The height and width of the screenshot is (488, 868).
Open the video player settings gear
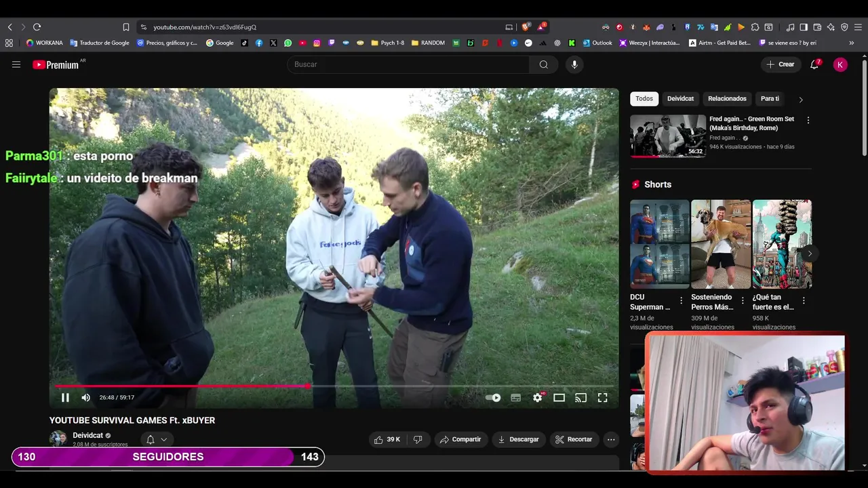click(538, 398)
